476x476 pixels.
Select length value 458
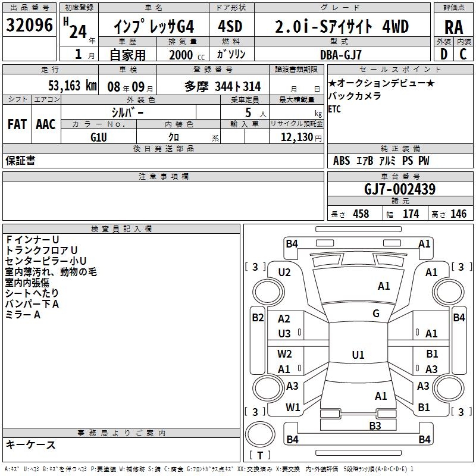click(361, 214)
